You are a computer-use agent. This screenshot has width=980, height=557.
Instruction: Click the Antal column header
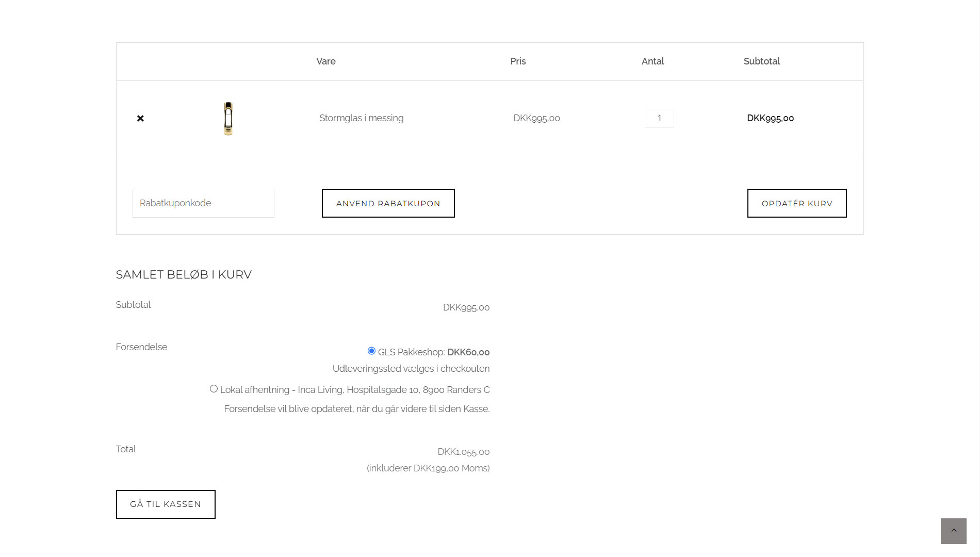pos(652,61)
